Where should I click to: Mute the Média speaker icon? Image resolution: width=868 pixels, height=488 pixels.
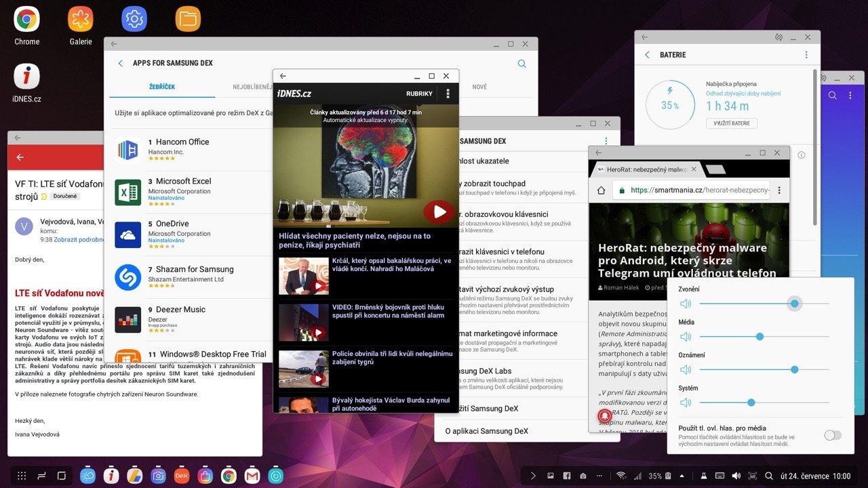686,337
